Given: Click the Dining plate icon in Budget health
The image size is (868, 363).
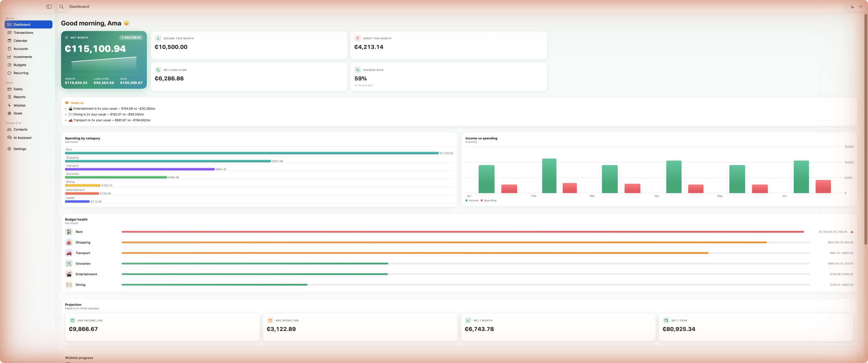Looking at the screenshot, I should [69, 285].
